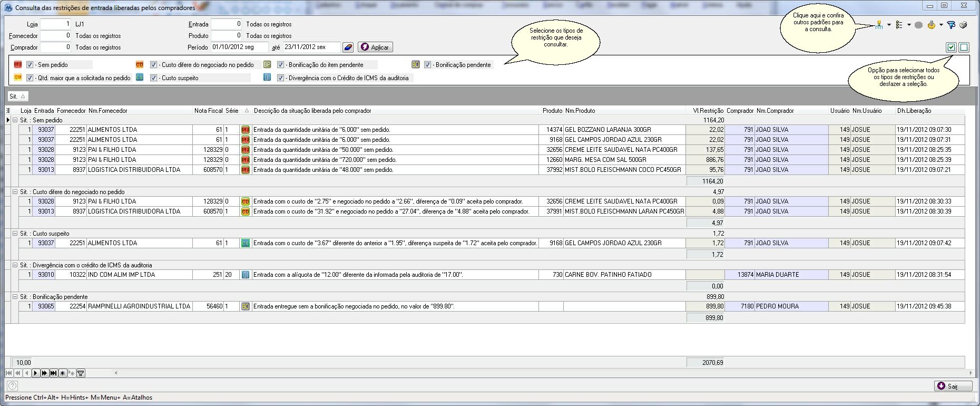
Task: Click the Produto code field
Action: pos(226,36)
